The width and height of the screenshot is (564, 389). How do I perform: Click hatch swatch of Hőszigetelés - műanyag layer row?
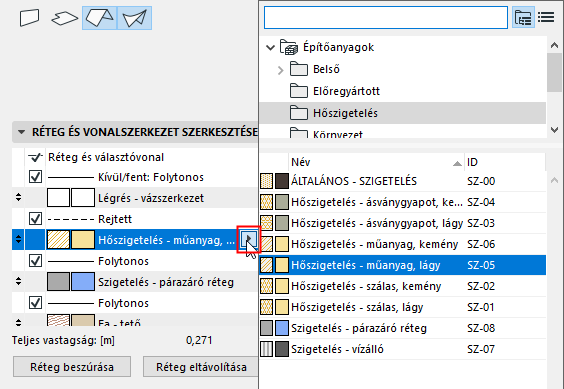click(58, 239)
